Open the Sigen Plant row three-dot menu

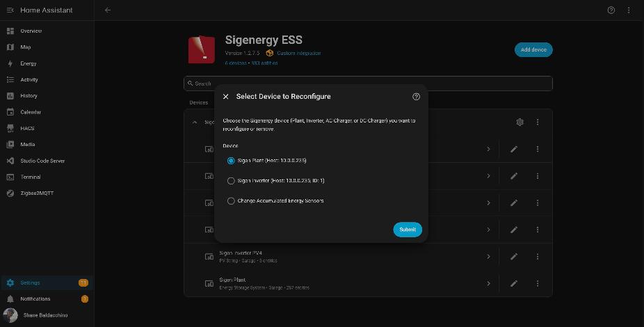click(x=538, y=283)
